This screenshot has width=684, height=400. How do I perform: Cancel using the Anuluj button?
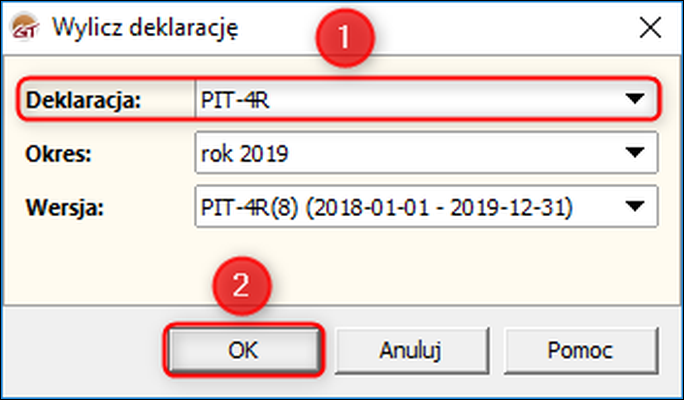pyautogui.click(x=411, y=350)
